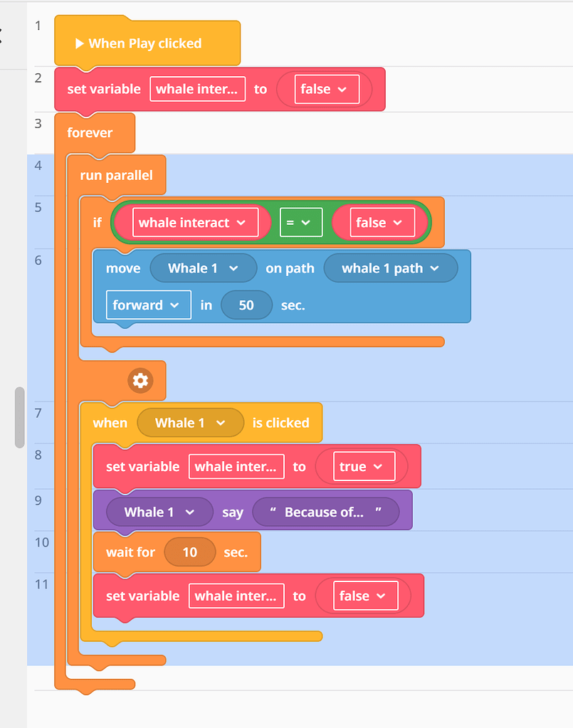Screen dimensions: 573x728
Task: Click the gear icon on run parallel block
Action: coord(140,381)
